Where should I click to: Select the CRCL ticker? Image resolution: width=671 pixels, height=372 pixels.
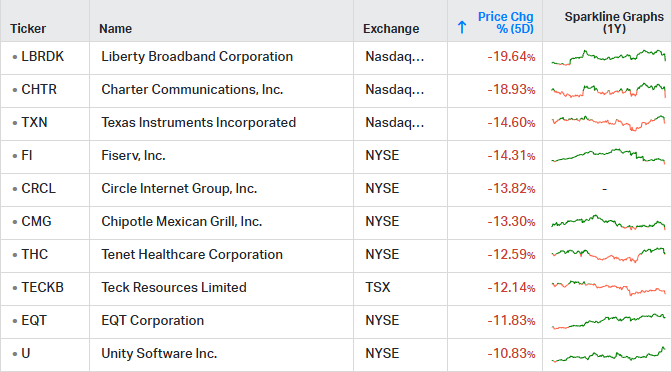tap(39, 188)
